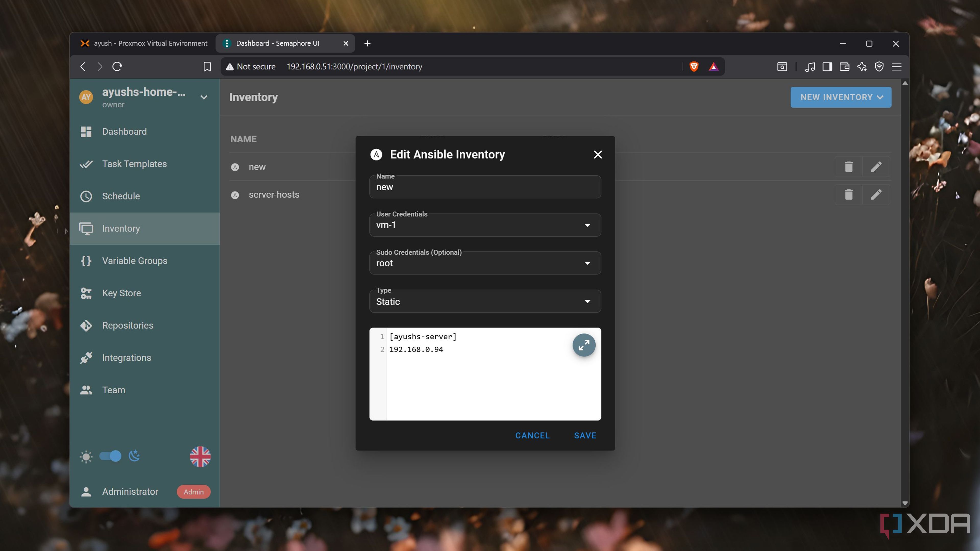Open the Type dropdown showing Static
The image size is (980, 551).
pyautogui.click(x=485, y=302)
